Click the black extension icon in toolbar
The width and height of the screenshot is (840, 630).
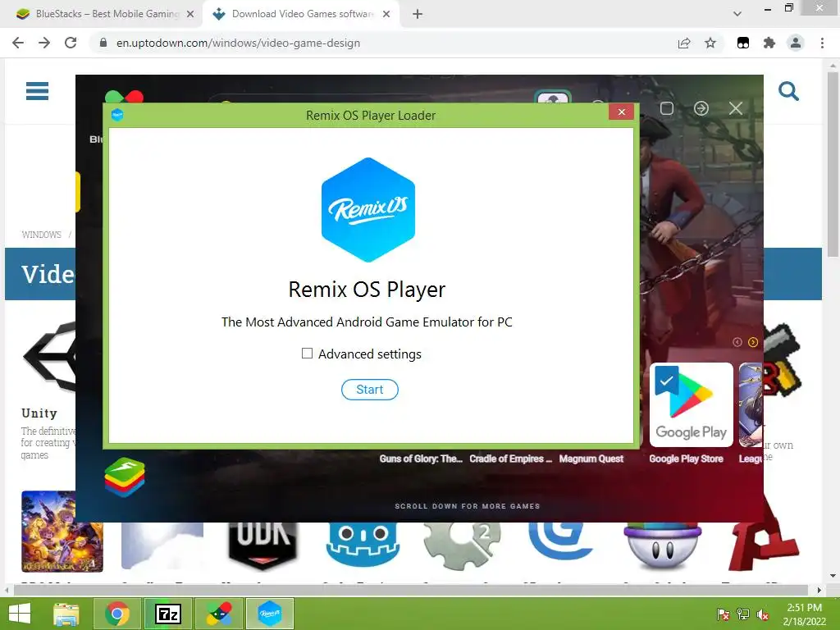[x=743, y=43]
